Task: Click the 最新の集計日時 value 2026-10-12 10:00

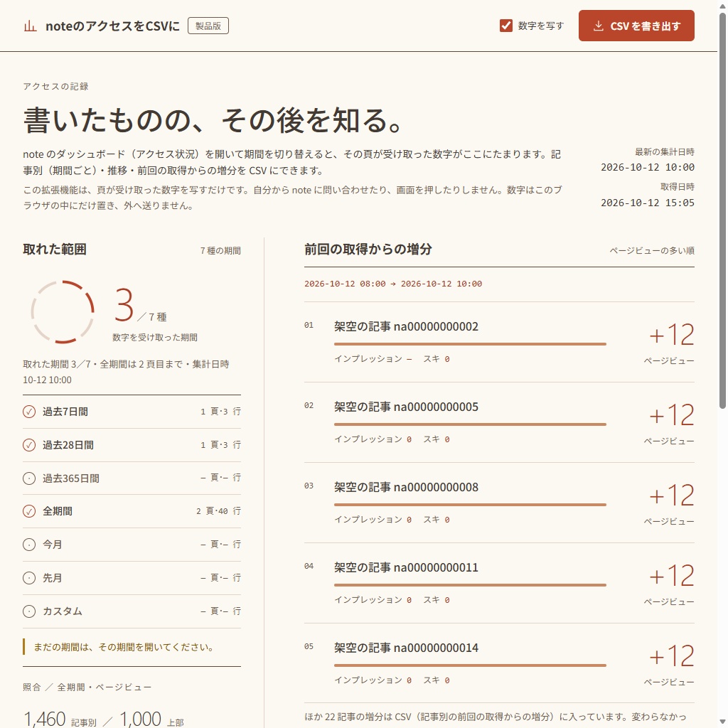Action: pyautogui.click(x=648, y=167)
